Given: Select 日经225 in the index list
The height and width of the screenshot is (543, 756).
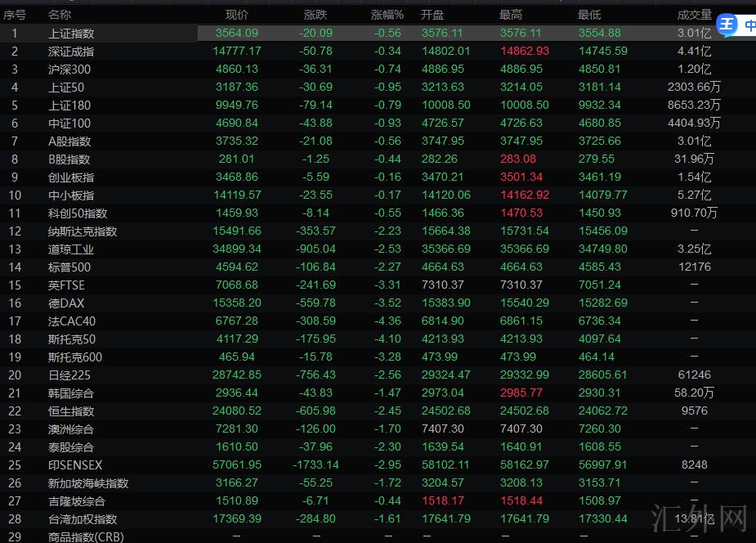Looking at the screenshot, I should point(69,375).
